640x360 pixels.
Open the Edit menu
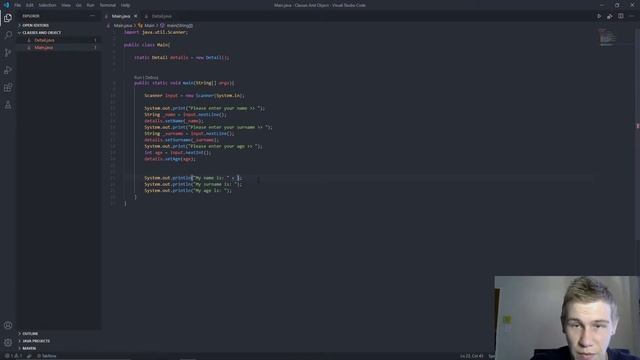click(30, 5)
